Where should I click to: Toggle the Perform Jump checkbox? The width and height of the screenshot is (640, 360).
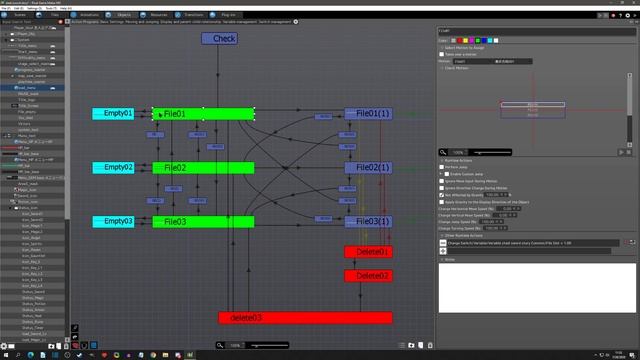442,167
